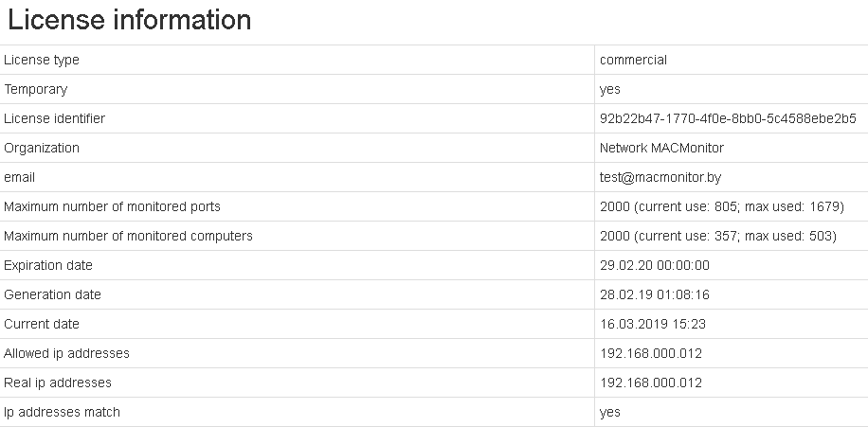Click the Organization label cell
868x427 pixels.
[x=42, y=148]
